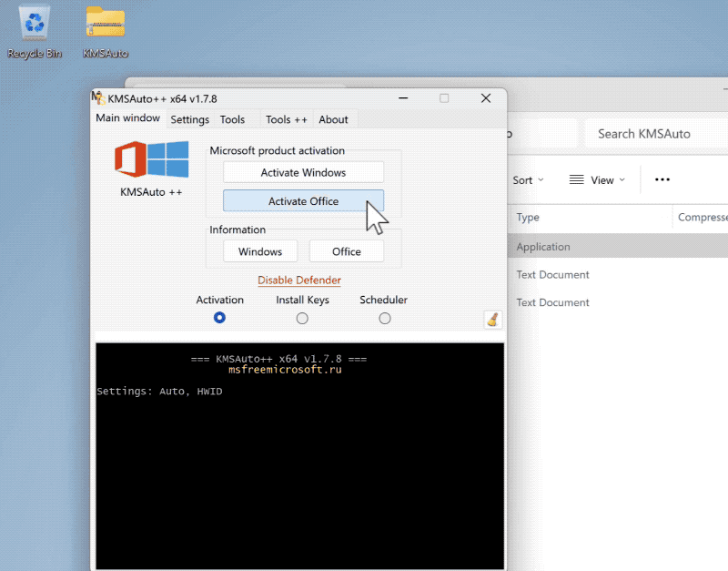Image resolution: width=728 pixels, height=571 pixels.
Task: Click the KMSAuto++ title bar app icon
Action: [98, 98]
